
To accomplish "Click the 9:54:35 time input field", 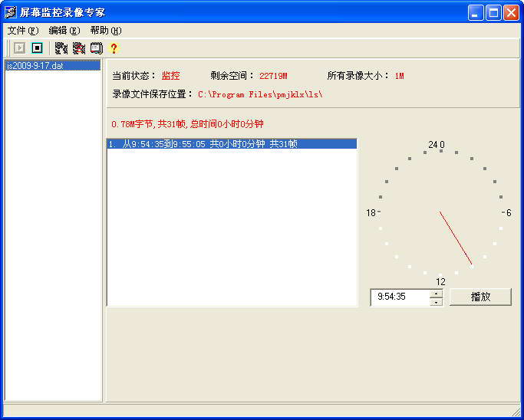I will click(399, 297).
